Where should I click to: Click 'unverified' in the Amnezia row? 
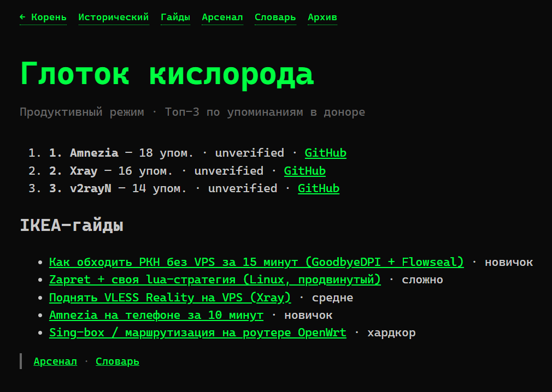click(x=250, y=153)
